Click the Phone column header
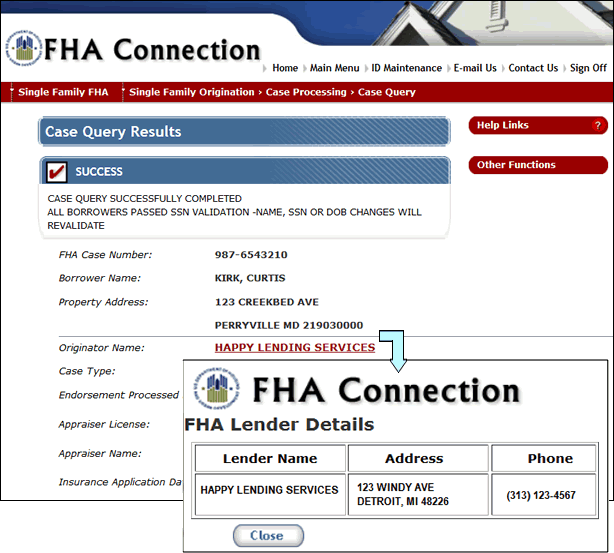The width and height of the screenshot is (614, 553). pos(544,458)
